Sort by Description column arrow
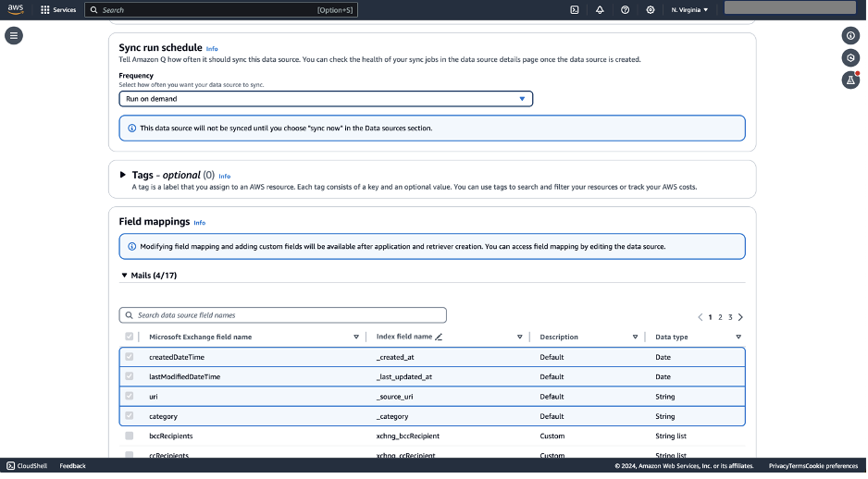Screen dimensions: 868x479 [636, 338]
